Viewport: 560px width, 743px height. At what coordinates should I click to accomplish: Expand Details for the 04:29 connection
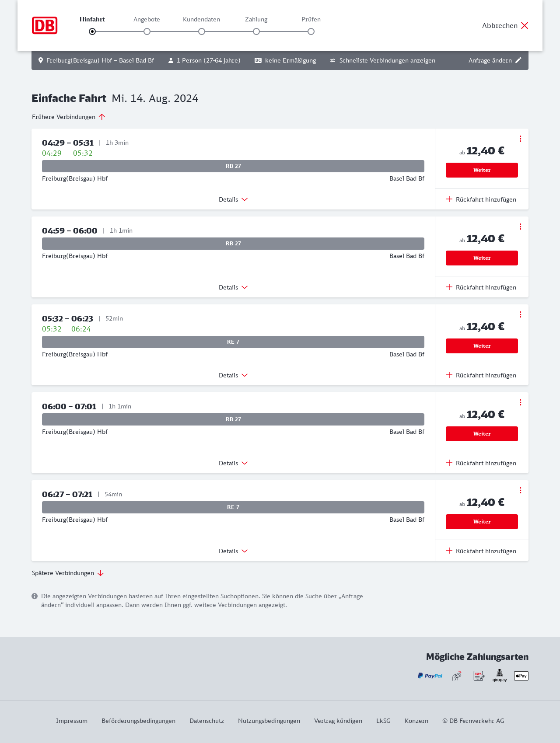233,199
